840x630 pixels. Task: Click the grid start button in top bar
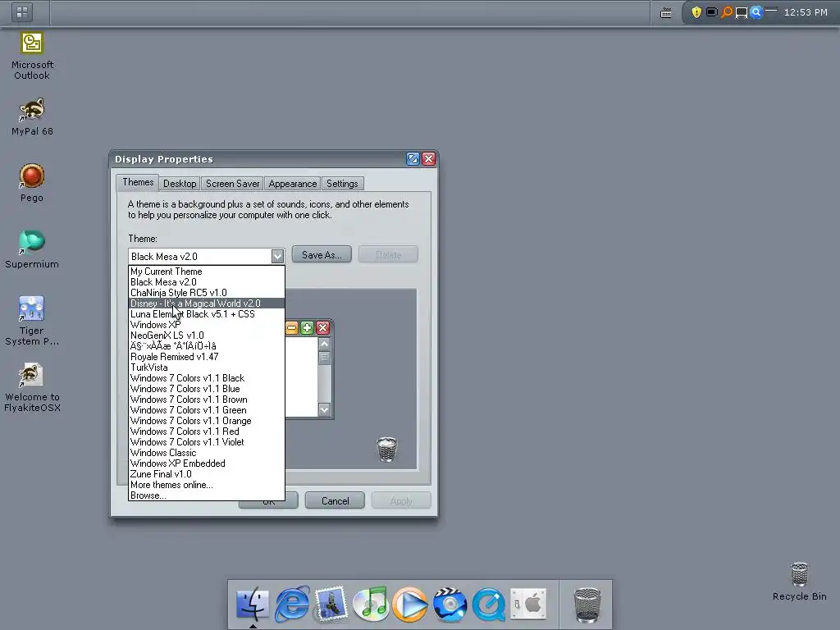coord(22,11)
